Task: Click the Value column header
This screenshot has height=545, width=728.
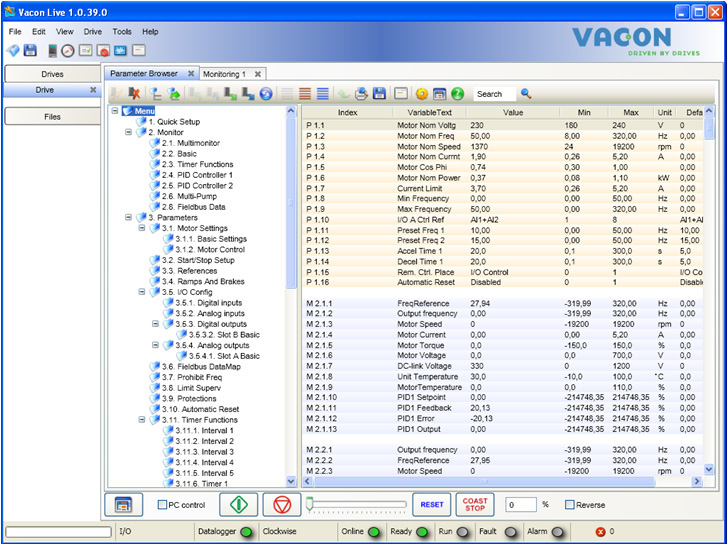Action: [x=513, y=112]
